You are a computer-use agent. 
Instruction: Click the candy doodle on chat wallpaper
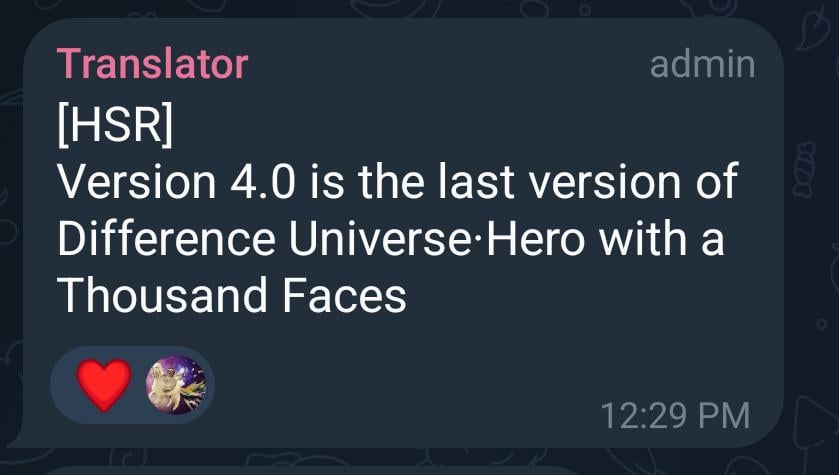coord(804,170)
